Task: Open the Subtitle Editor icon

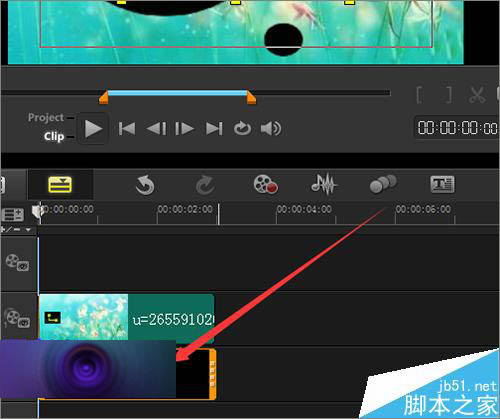Action: pos(442,184)
